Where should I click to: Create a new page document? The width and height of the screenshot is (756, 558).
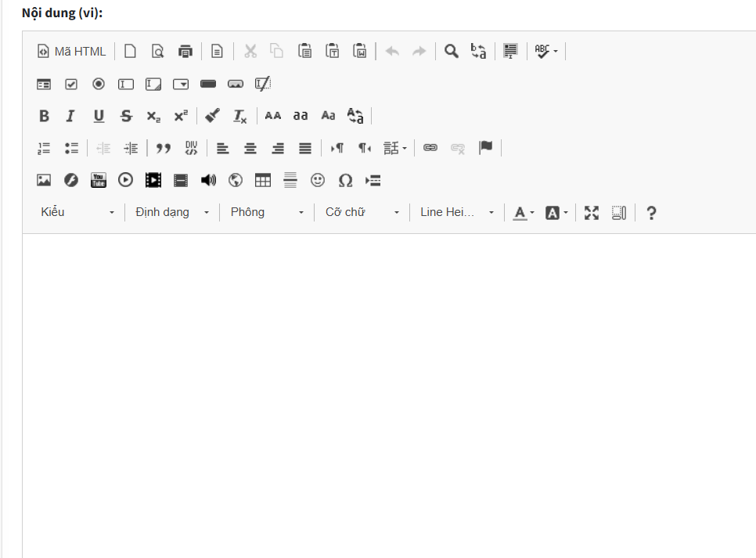tap(130, 51)
